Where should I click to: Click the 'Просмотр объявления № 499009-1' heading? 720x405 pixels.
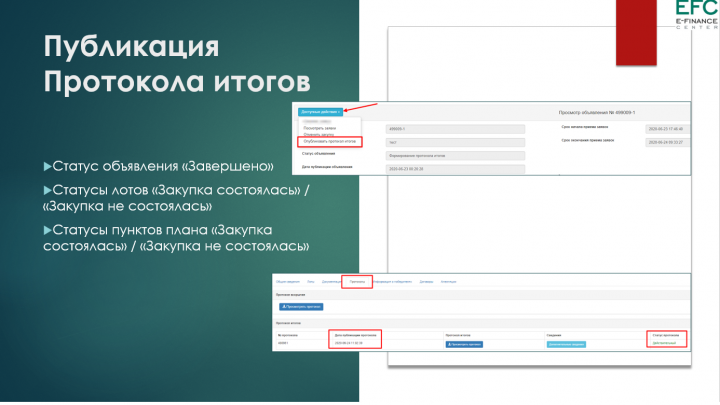pos(596,112)
